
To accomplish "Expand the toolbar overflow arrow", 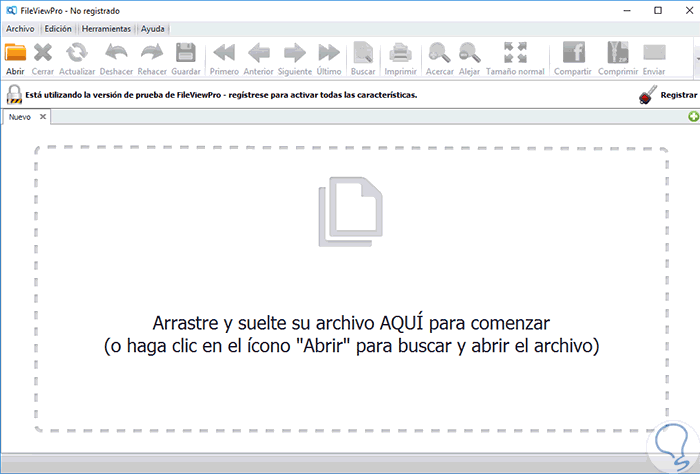I will click(697, 58).
